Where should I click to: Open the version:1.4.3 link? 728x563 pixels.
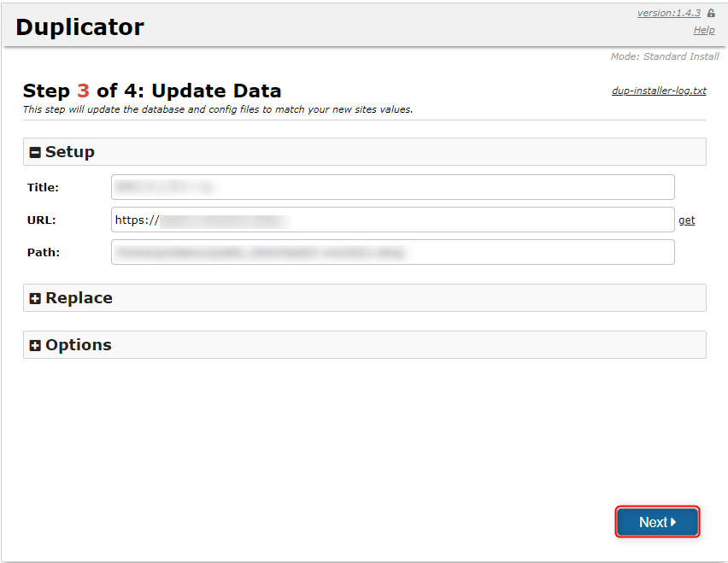coord(668,13)
